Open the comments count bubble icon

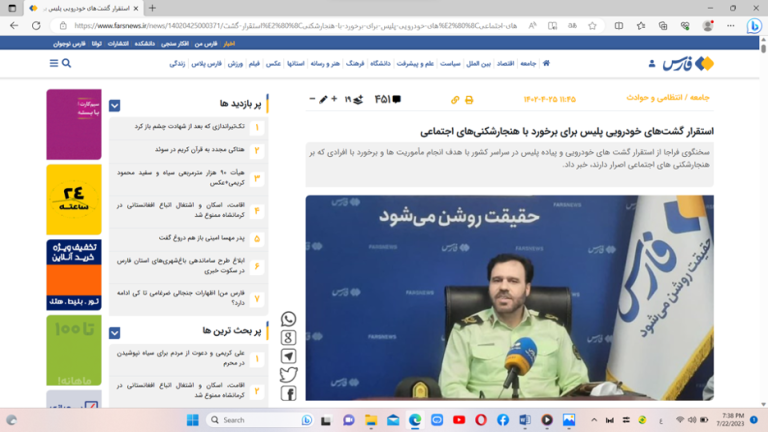click(396, 99)
